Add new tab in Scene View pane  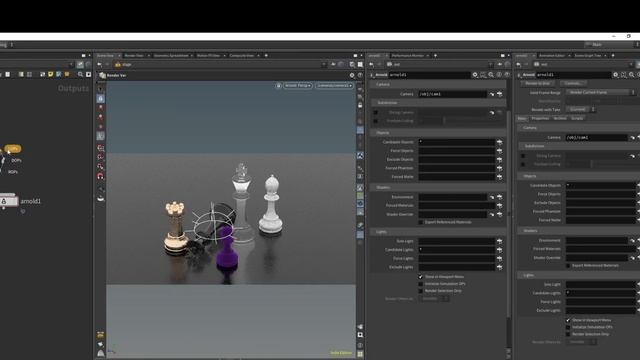coord(266,56)
